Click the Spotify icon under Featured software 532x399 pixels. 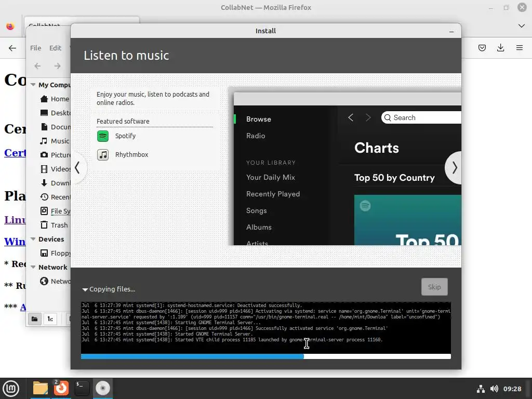pos(103,136)
